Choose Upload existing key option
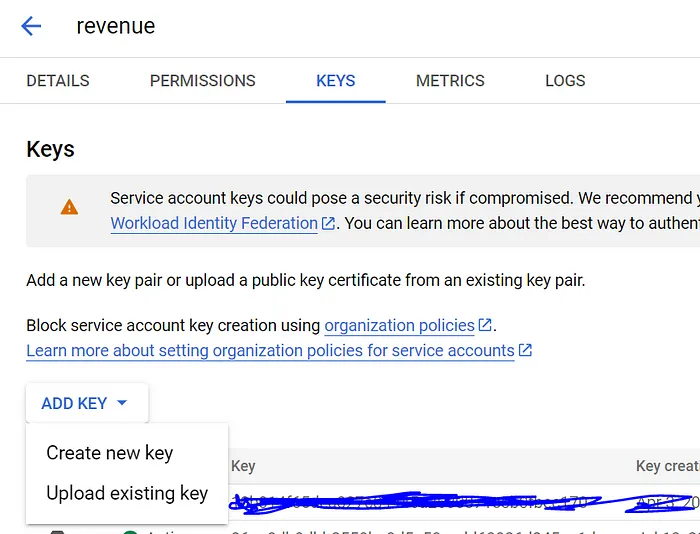The image size is (700, 534). (x=127, y=493)
